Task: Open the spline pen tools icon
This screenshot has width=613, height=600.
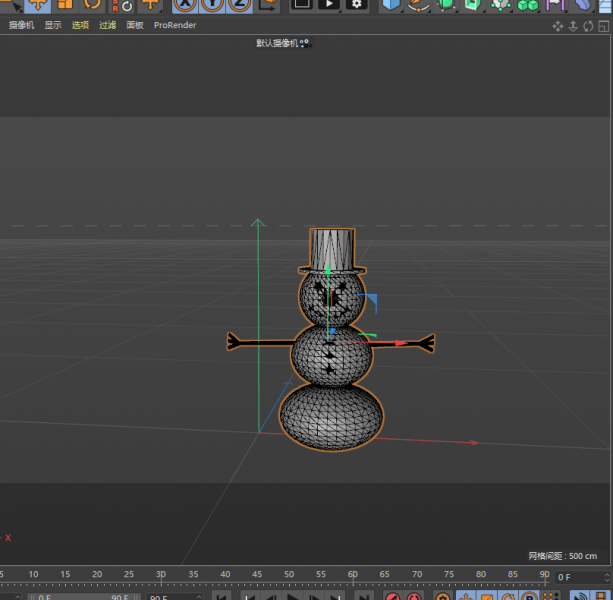Action: pyautogui.click(x=418, y=5)
